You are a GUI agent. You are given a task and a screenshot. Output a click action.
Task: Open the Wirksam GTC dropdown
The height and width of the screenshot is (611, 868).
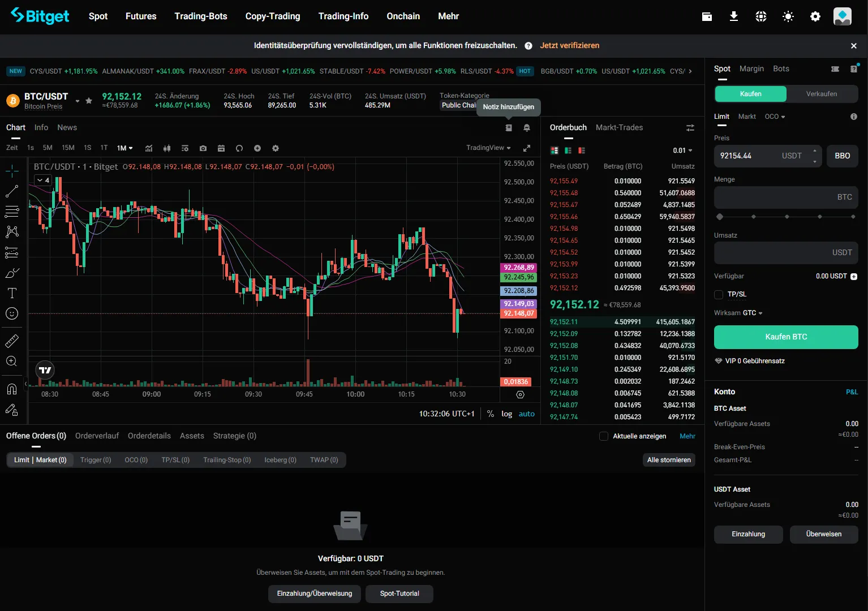click(x=753, y=313)
